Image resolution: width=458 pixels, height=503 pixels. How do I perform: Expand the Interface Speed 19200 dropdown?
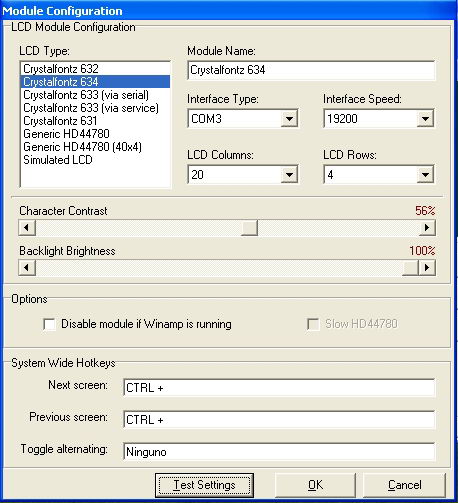pos(425,119)
